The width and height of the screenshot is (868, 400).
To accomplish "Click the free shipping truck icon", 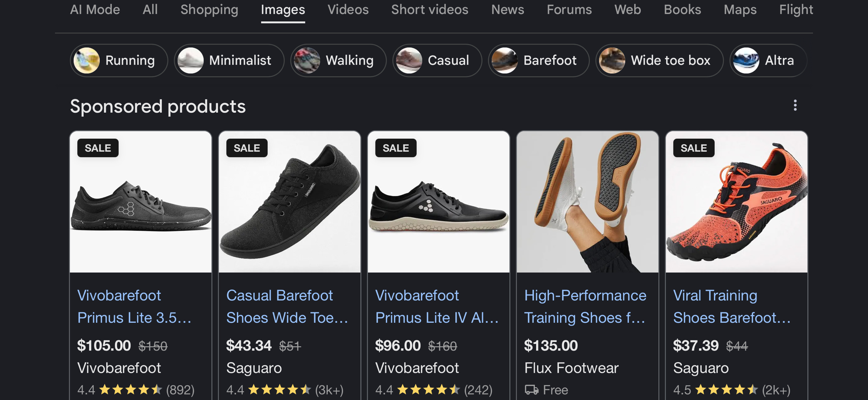I will [531, 390].
